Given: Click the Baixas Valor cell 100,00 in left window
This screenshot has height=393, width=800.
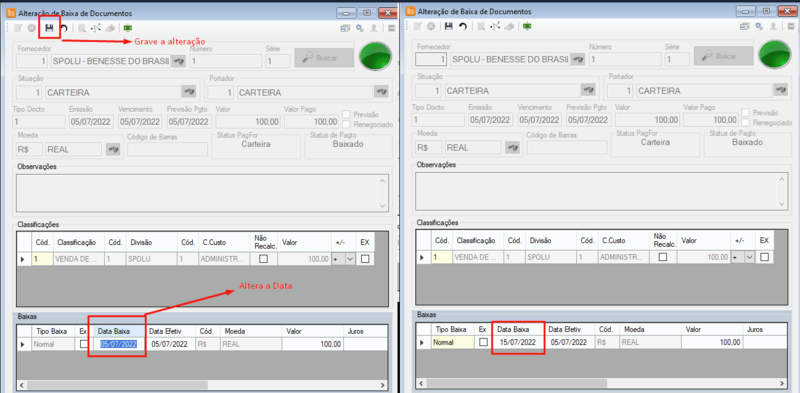Looking at the screenshot, I should (x=312, y=344).
